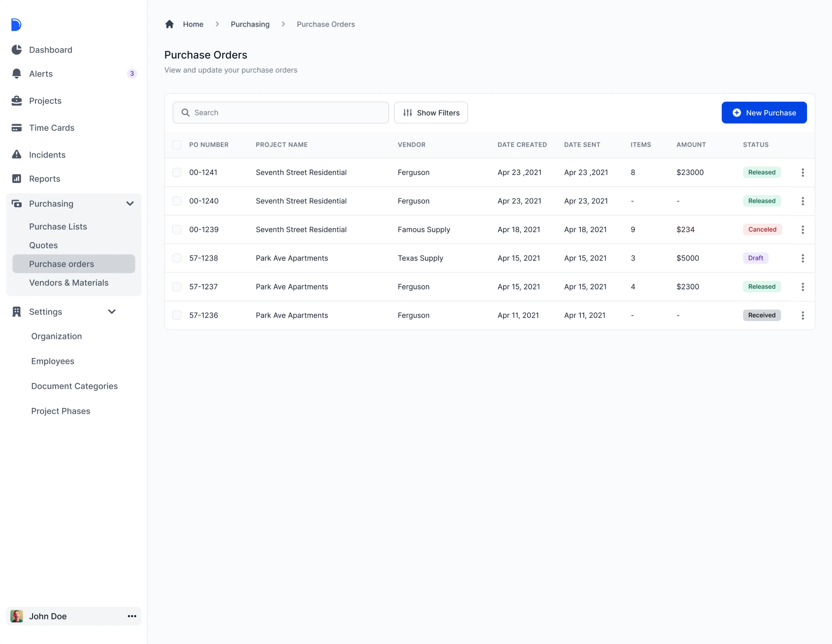The image size is (832, 644).
Task: Navigate to Purchase Lists
Action: pos(58,226)
